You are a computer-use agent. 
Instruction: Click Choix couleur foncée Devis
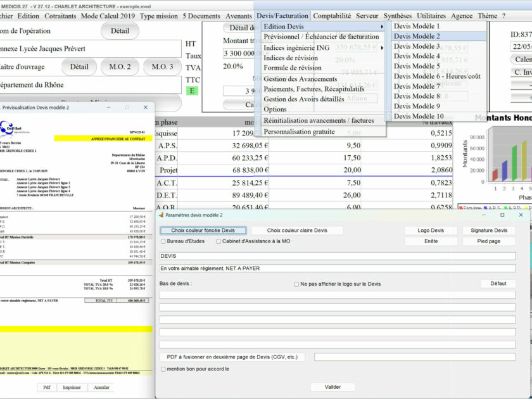[x=203, y=231]
